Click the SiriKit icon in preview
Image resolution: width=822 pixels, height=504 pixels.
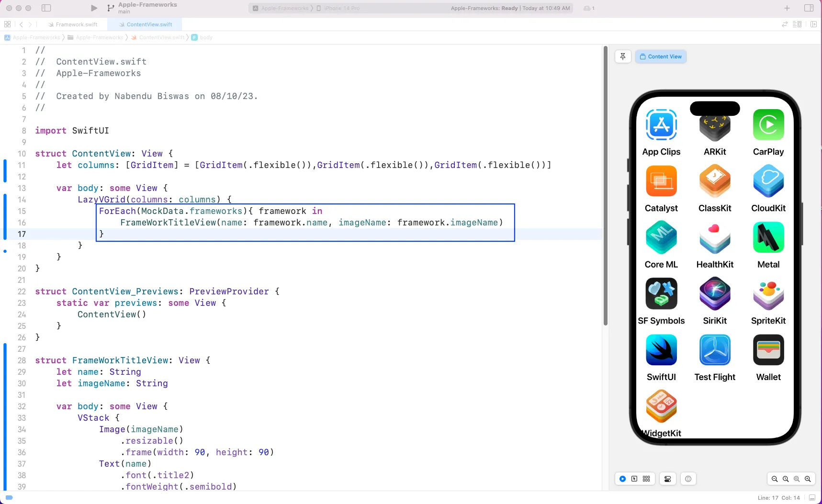[715, 293]
